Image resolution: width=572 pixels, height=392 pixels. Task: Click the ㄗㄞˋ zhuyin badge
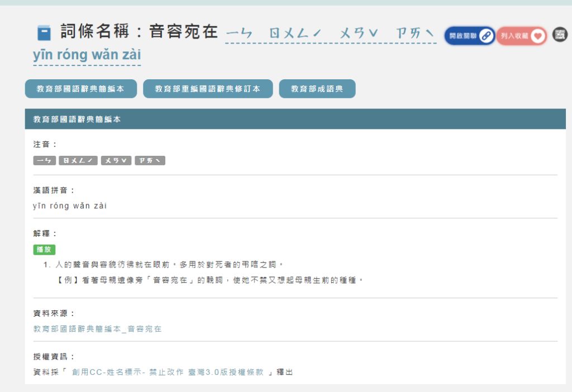point(150,161)
